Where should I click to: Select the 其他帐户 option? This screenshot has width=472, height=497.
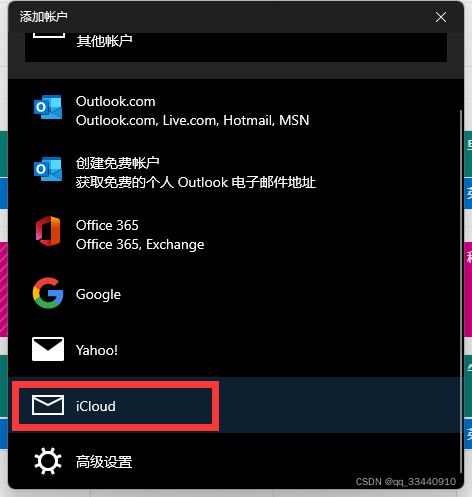236,47
